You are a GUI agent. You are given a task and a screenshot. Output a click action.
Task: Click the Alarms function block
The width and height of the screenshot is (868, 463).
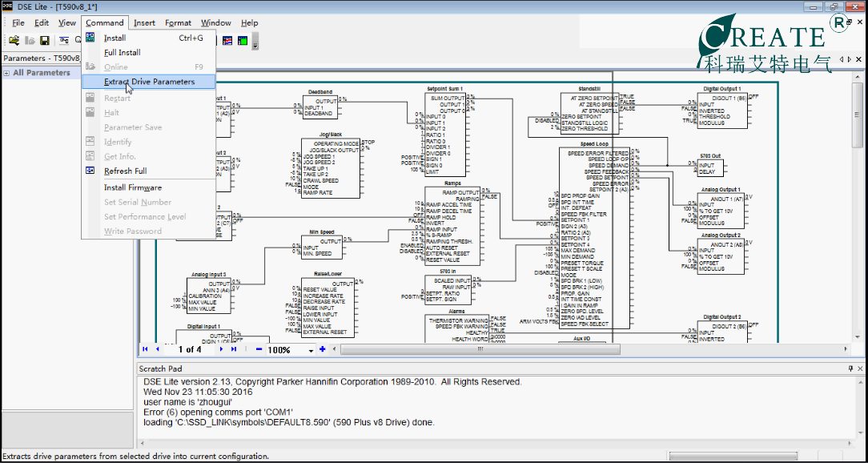pos(458,329)
